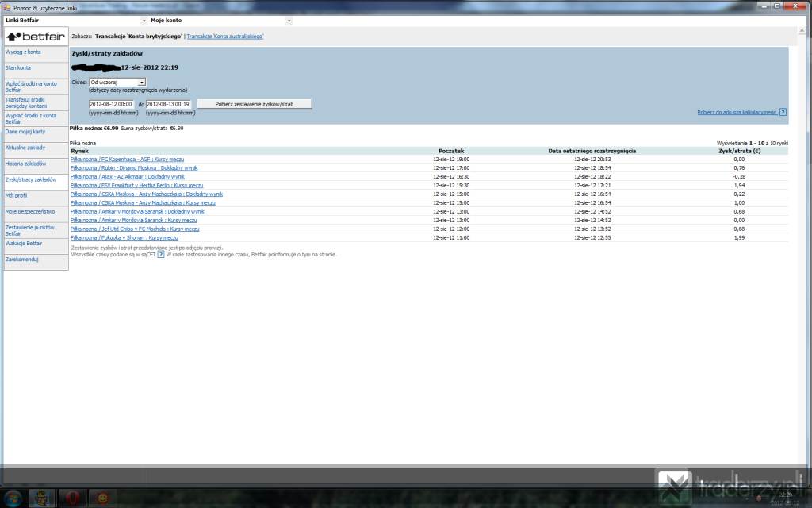Image resolution: width=812 pixels, height=508 pixels.
Task: Open the Windows Start menu
Action: point(13,498)
